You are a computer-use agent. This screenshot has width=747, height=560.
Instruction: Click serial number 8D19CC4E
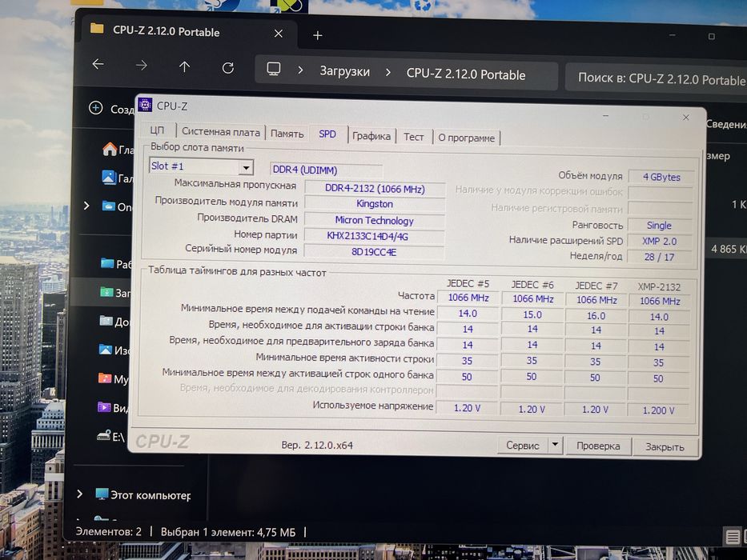(x=374, y=252)
